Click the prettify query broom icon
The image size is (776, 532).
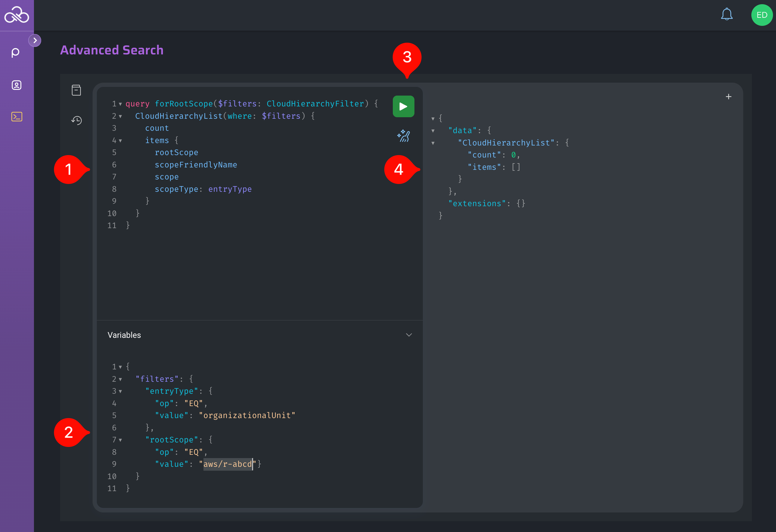pos(403,136)
